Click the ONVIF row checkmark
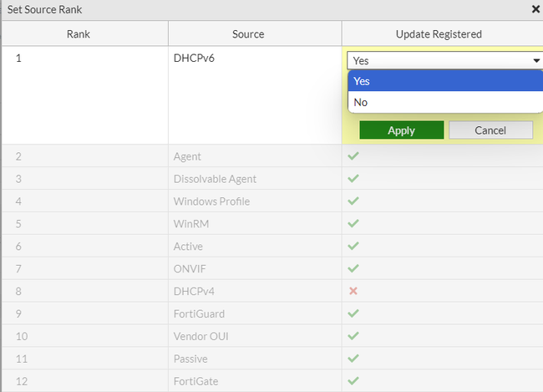This screenshot has width=543, height=392. [353, 268]
